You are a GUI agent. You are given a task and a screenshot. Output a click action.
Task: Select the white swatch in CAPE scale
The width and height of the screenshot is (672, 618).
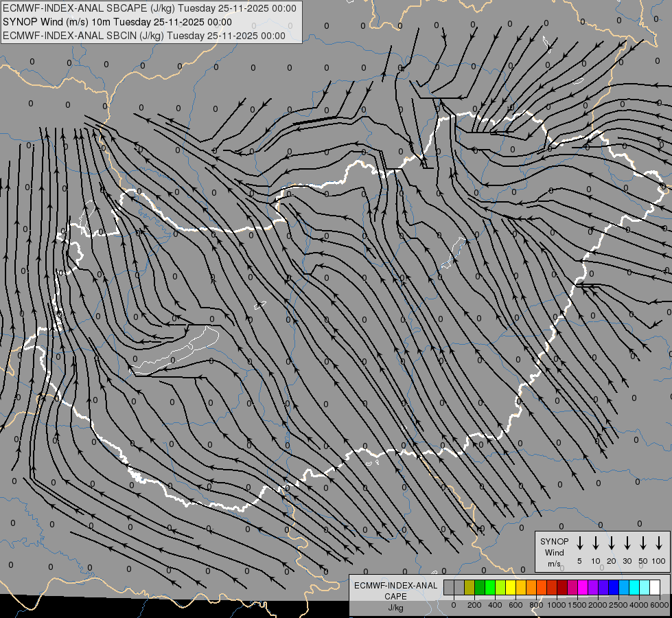[x=655, y=587]
